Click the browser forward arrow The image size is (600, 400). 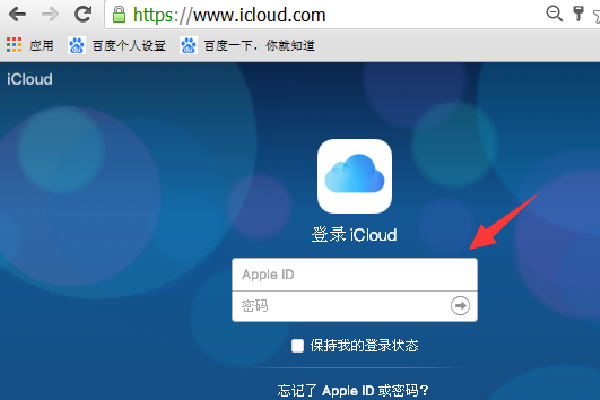(51, 15)
